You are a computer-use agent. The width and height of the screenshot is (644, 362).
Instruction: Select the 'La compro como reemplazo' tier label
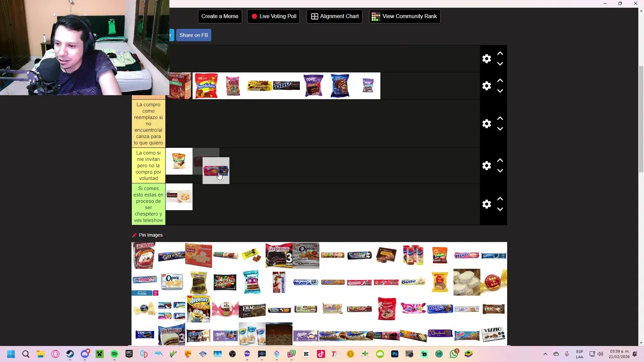[148, 124]
